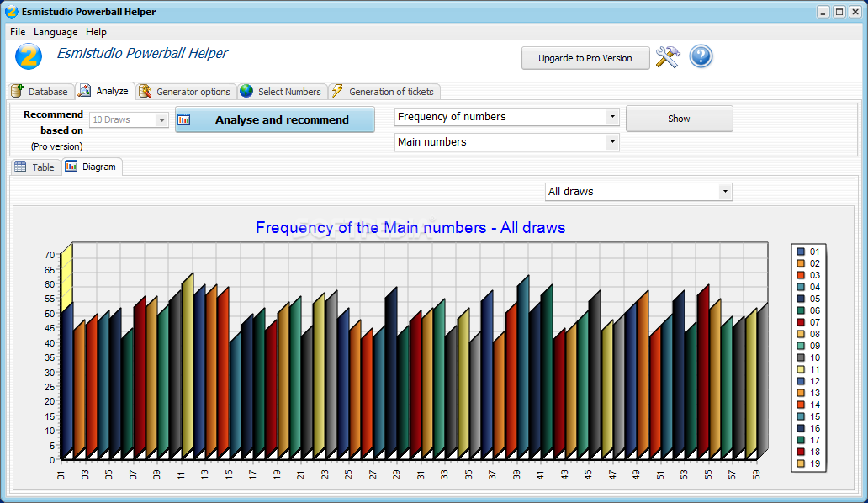The height and width of the screenshot is (503, 868).
Task: Switch to the Generator options tab
Action: [185, 92]
